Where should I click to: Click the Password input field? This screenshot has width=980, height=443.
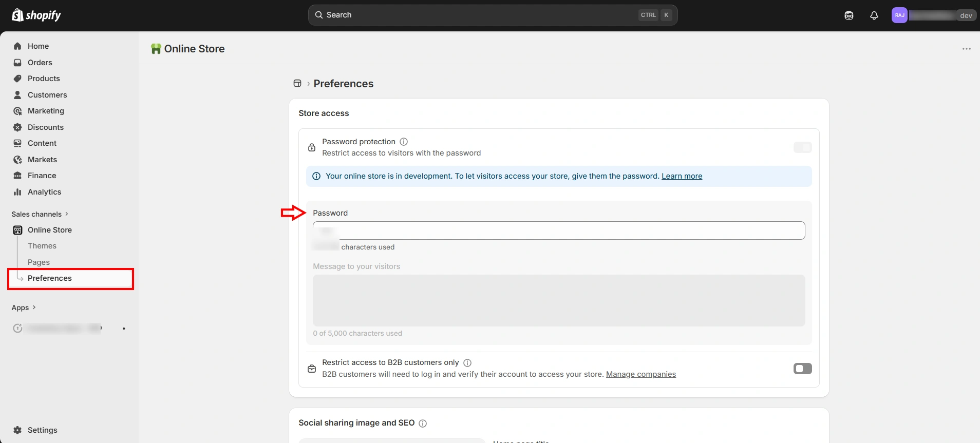[559, 230]
